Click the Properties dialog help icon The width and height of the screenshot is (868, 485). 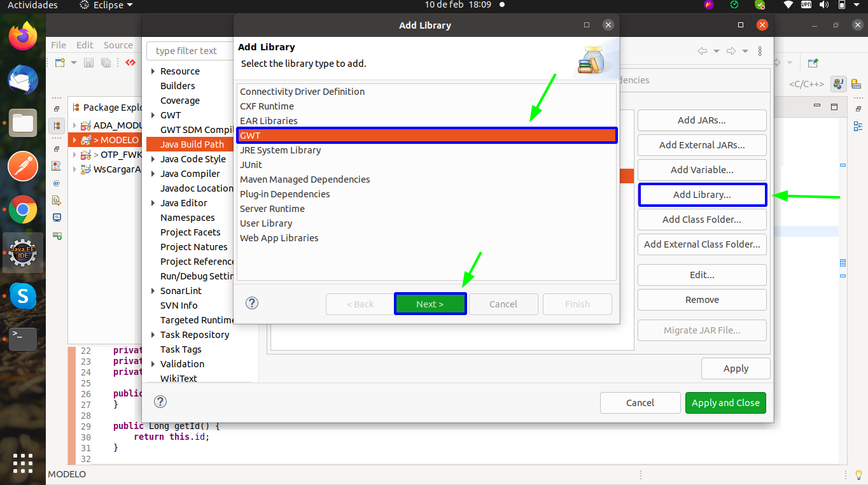coord(160,402)
